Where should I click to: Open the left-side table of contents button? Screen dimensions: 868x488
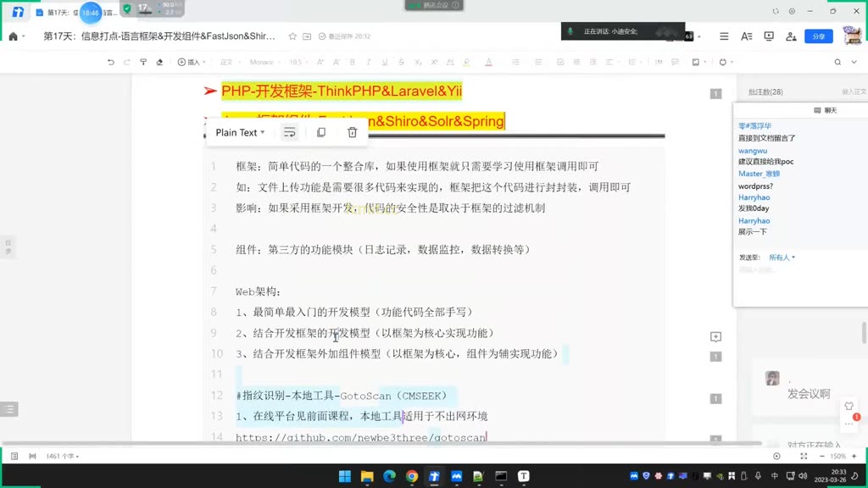[x=9, y=409]
